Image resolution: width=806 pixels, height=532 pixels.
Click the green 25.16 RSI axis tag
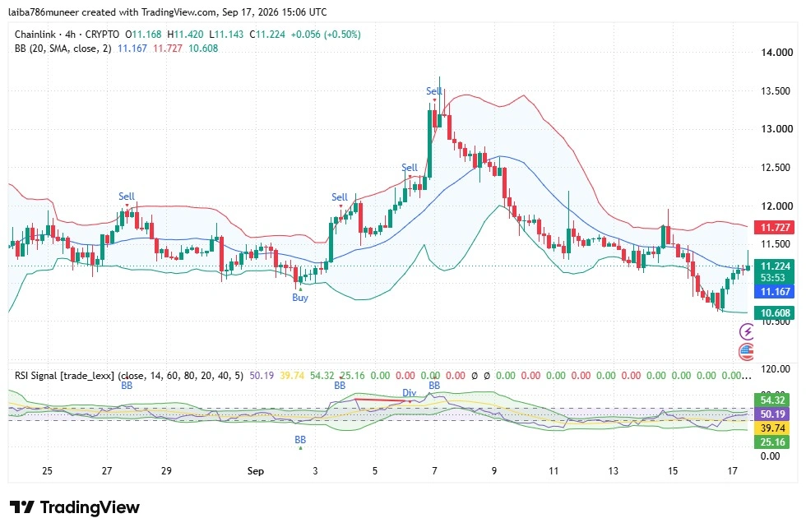(x=772, y=442)
